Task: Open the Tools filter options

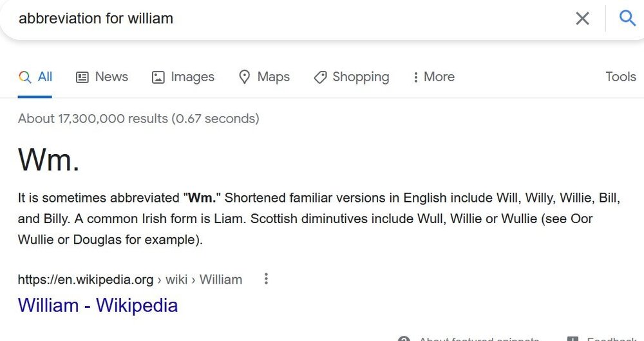Action: tap(620, 77)
